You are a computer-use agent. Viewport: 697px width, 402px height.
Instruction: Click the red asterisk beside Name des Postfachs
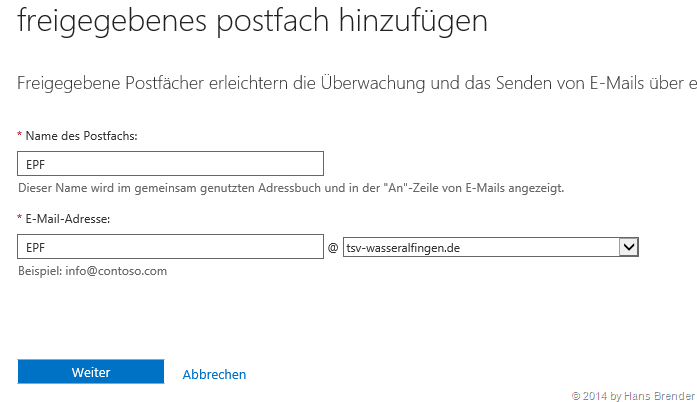[20, 134]
